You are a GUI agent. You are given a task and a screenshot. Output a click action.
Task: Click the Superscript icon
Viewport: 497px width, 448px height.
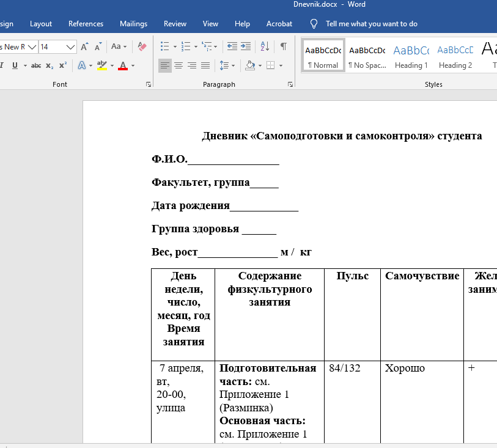pyautogui.click(x=64, y=65)
